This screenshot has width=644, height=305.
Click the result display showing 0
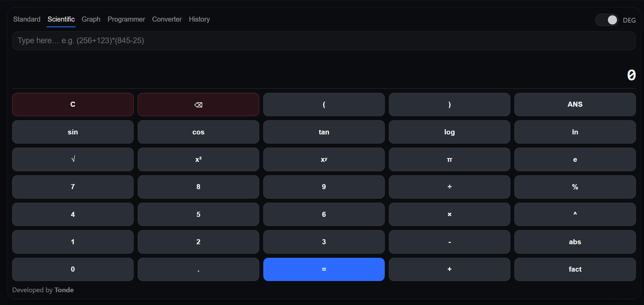pos(631,75)
